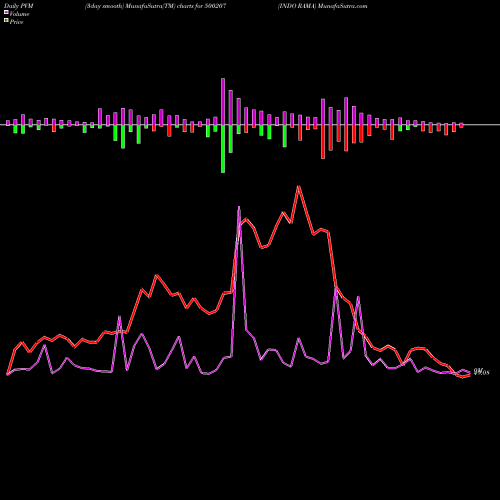Click the longest green price bar
The image size is (500, 500).
pyautogui.click(x=223, y=149)
